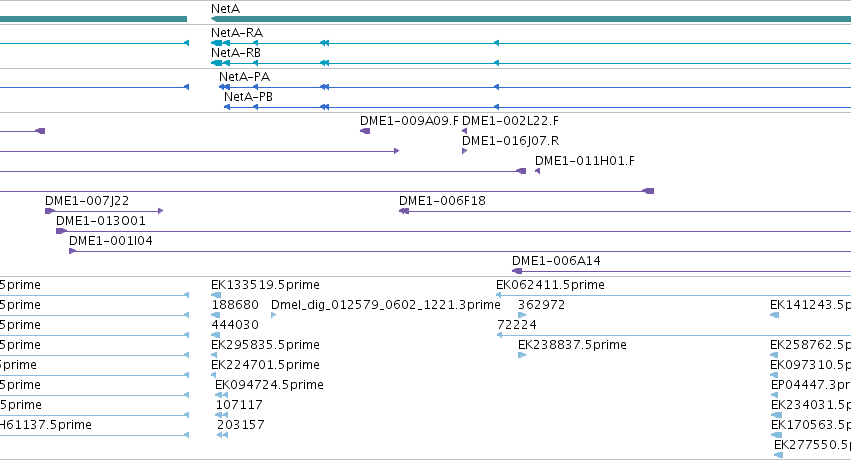The image size is (851, 460).
Task: Click EST label EK238837.5prime
Action: (572, 345)
